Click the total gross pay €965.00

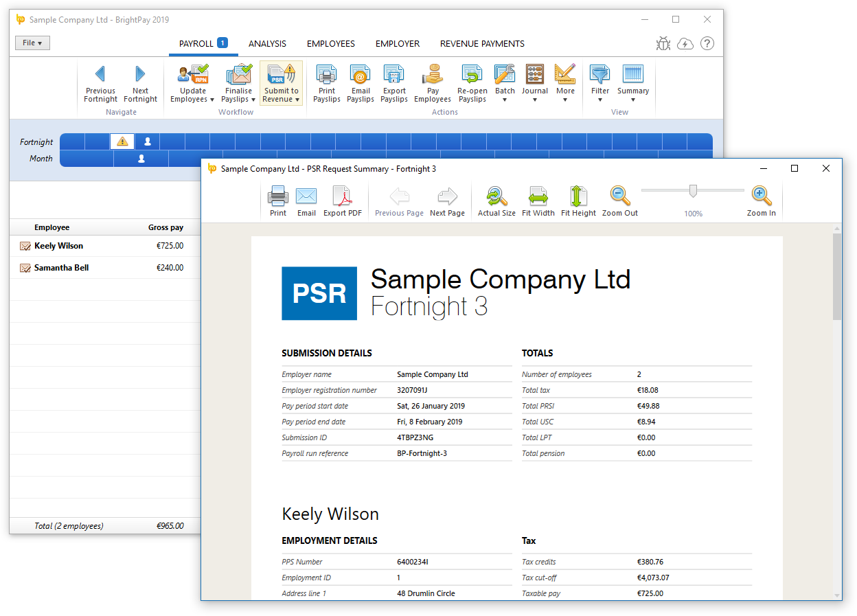[170, 526]
